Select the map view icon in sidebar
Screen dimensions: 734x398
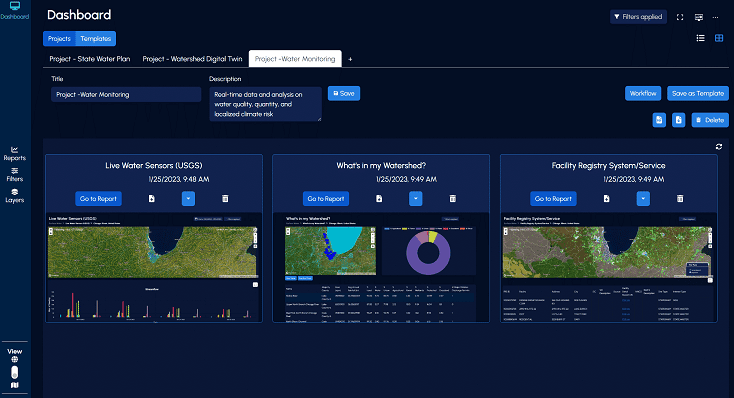tap(15, 385)
